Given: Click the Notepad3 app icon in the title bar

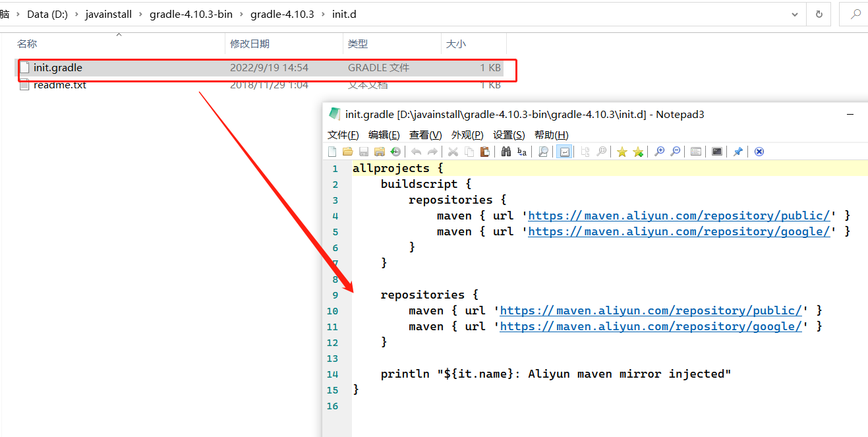Looking at the screenshot, I should point(335,114).
